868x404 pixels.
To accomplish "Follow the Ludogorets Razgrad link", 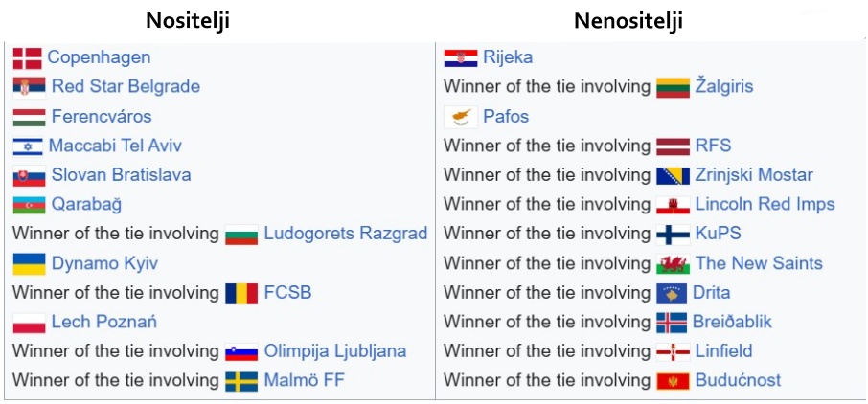I will 346,234.
